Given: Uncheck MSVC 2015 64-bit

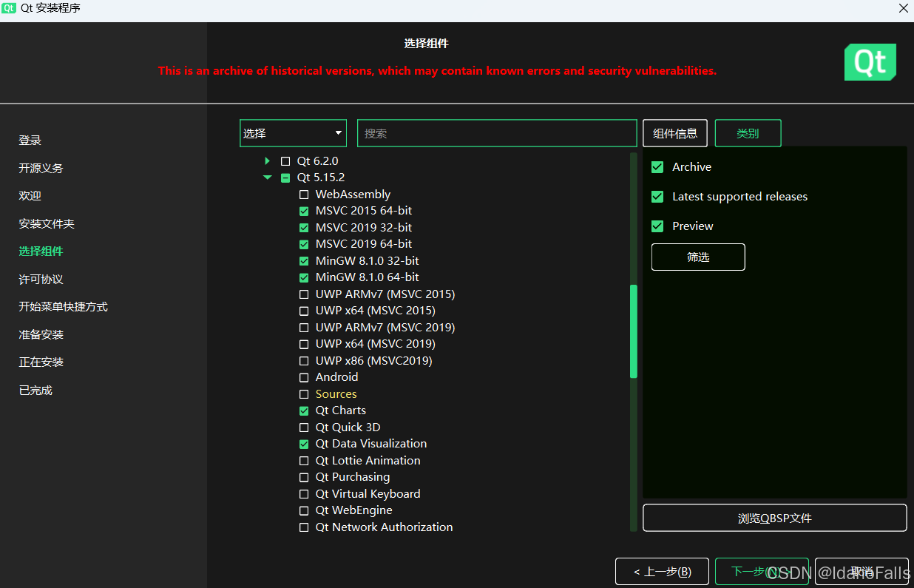Looking at the screenshot, I should click(304, 211).
